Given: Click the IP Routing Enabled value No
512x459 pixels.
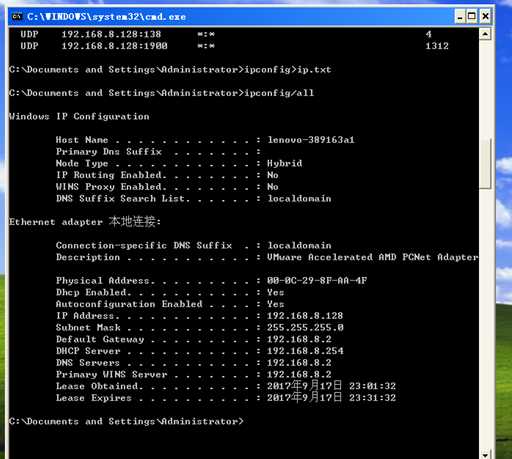Looking at the screenshot, I should click(x=273, y=175).
